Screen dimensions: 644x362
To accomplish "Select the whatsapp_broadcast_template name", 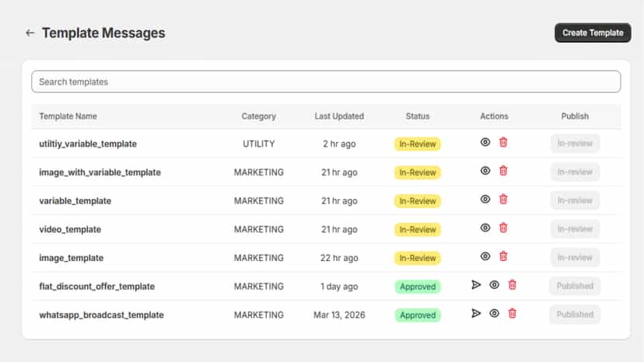I will pyautogui.click(x=101, y=315).
